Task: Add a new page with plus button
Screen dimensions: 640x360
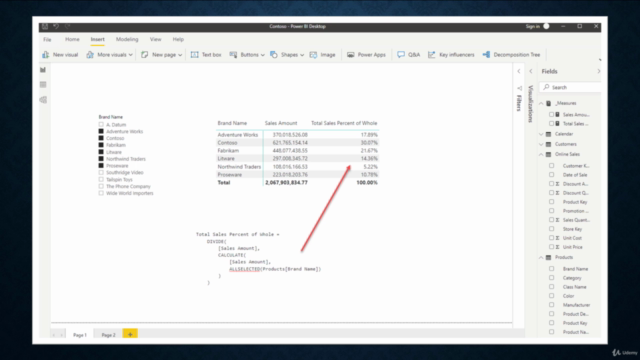Action: pyautogui.click(x=130, y=334)
